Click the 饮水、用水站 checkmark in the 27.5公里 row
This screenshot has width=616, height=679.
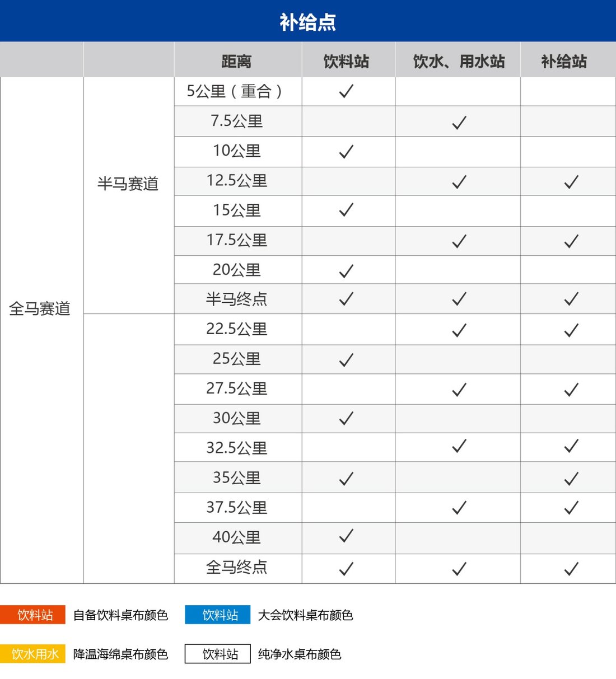click(459, 390)
